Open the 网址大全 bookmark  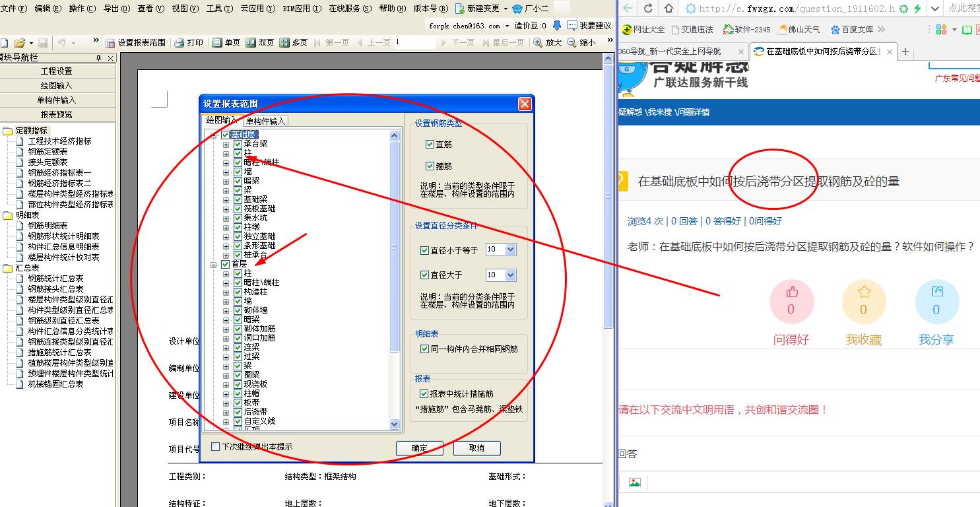[643, 30]
